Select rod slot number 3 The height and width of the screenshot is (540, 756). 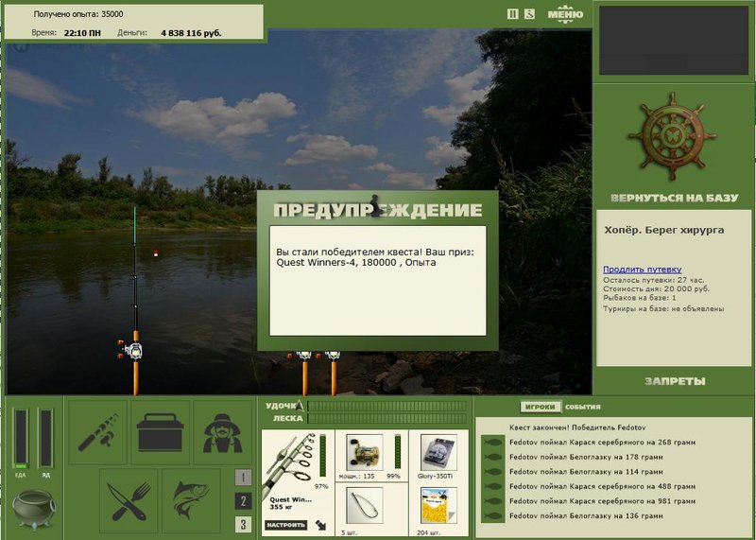pyautogui.click(x=243, y=524)
